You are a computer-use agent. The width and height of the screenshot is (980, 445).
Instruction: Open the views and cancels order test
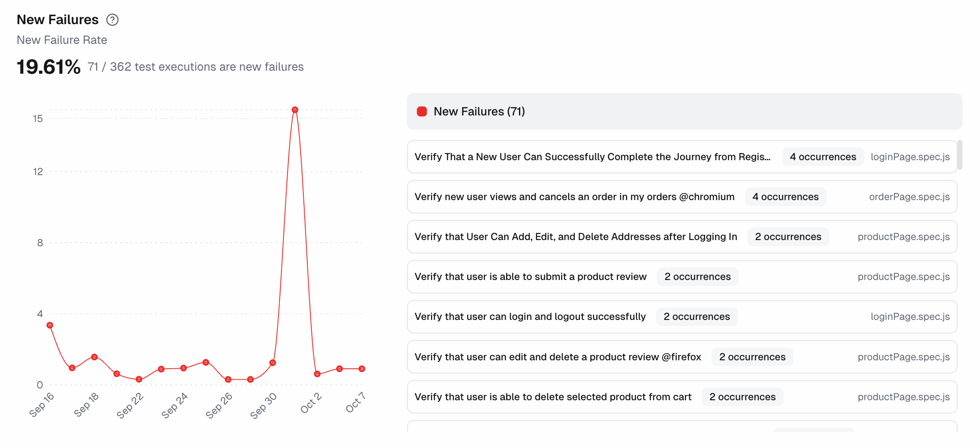(x=574, y=197)
